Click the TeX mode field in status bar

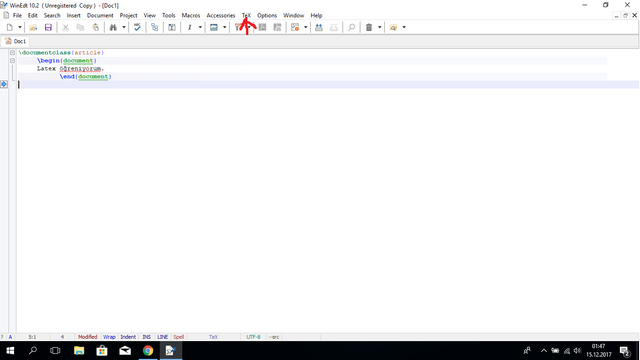pos(213,337)
